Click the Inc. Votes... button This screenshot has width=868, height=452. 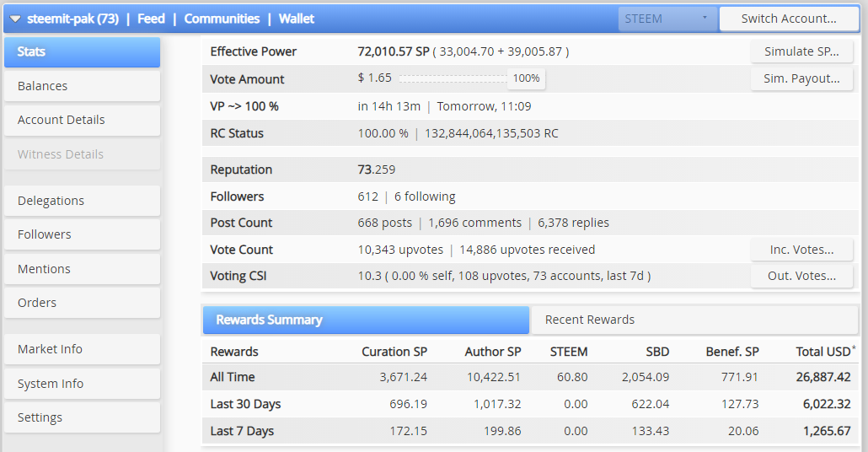[801, 250]
